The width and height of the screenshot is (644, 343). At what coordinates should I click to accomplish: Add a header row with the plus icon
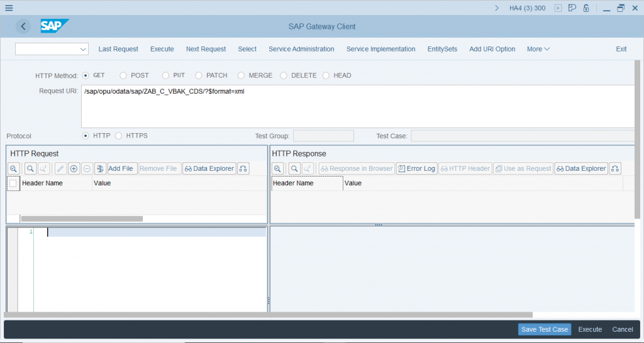74,168
